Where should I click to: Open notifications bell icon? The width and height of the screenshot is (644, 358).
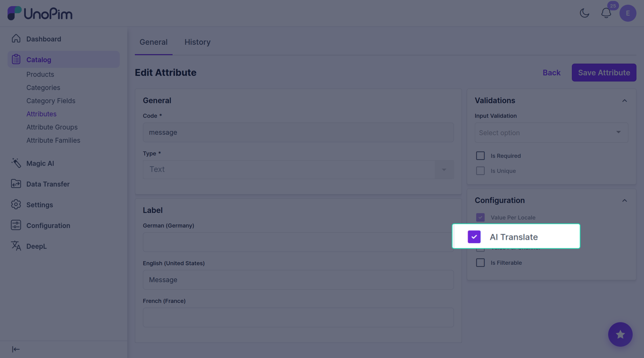pos(606,13)
